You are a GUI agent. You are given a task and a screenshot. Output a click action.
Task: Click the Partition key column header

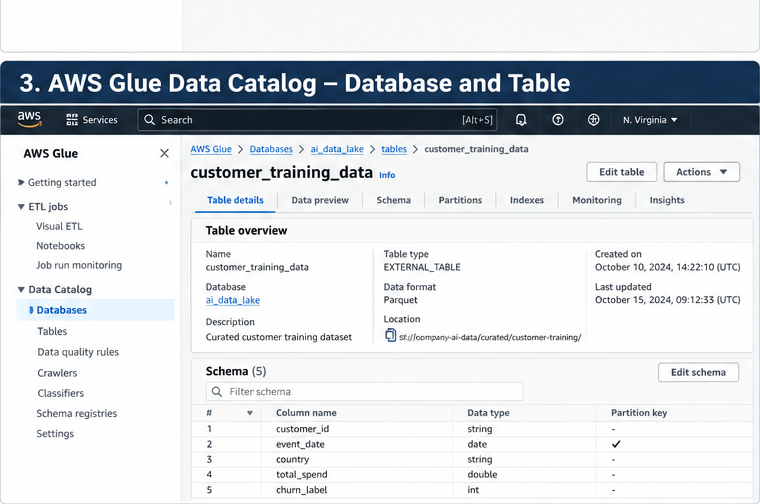coord(639,413)
